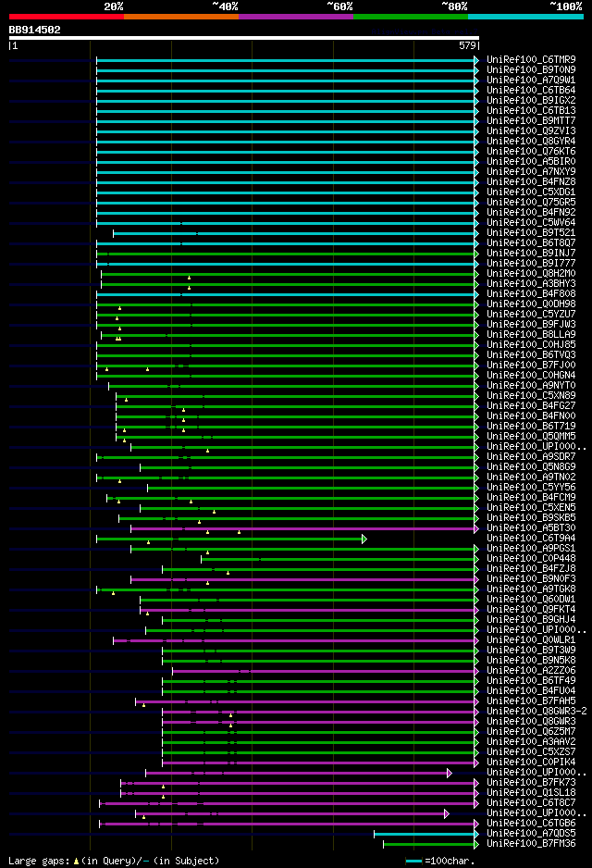Image resolution: width=592 pixels, height=868 pixels.
Task: Select label UniRef100_B7FJ00
Action: click(x=531, y=365)
